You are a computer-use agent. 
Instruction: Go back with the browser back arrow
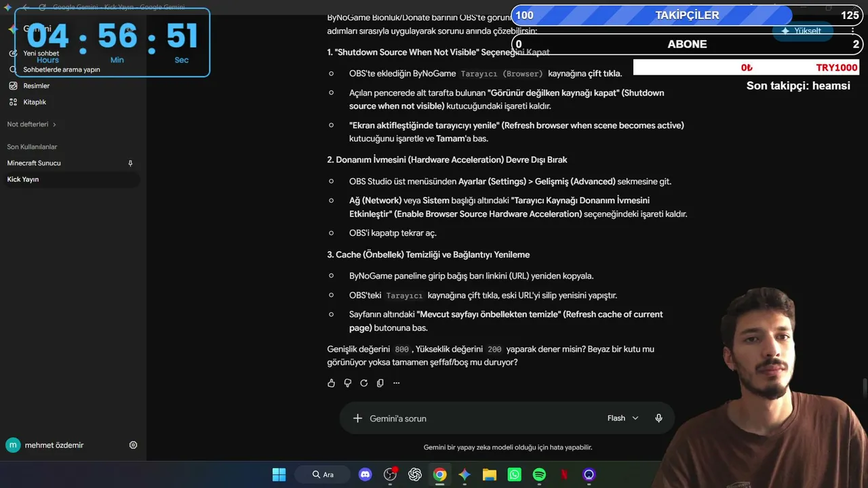tap(25, 7)
